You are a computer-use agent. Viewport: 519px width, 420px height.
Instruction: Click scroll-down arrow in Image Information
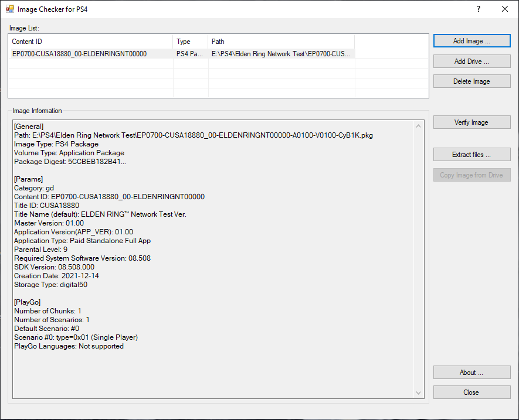point(418,393)
